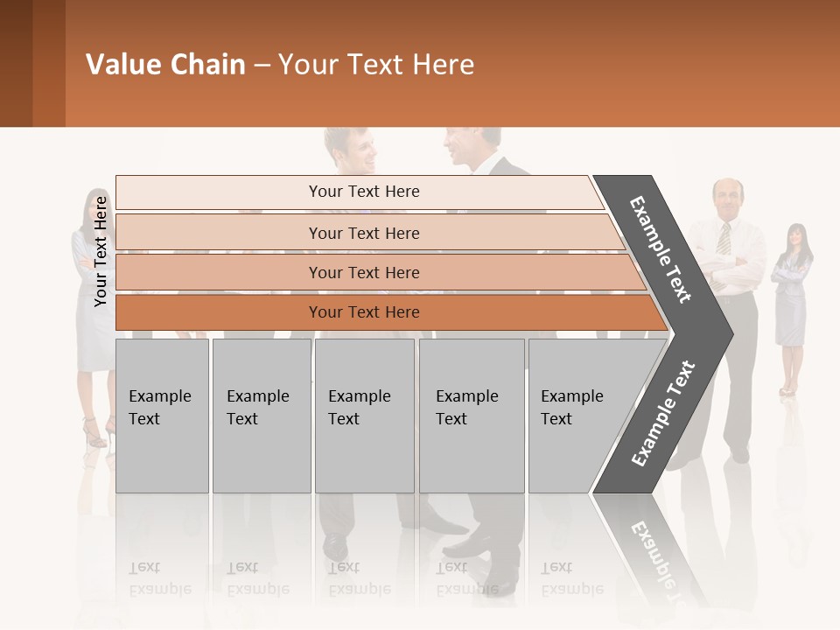Click the first gray "Example Text" box

pyautogui.click(x=162, y=415)
